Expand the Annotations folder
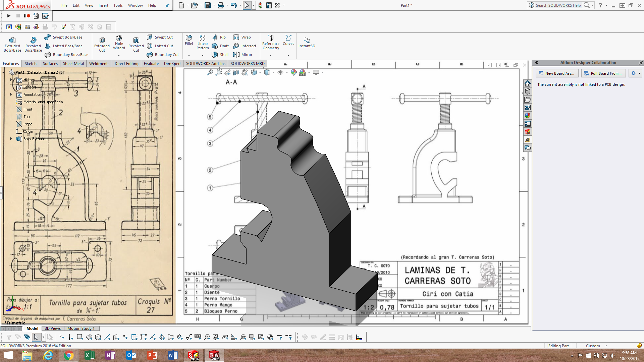 (11, 95)
